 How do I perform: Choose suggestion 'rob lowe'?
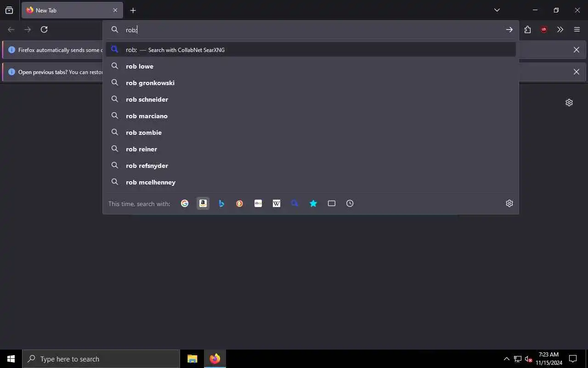[x=311, y=66]
